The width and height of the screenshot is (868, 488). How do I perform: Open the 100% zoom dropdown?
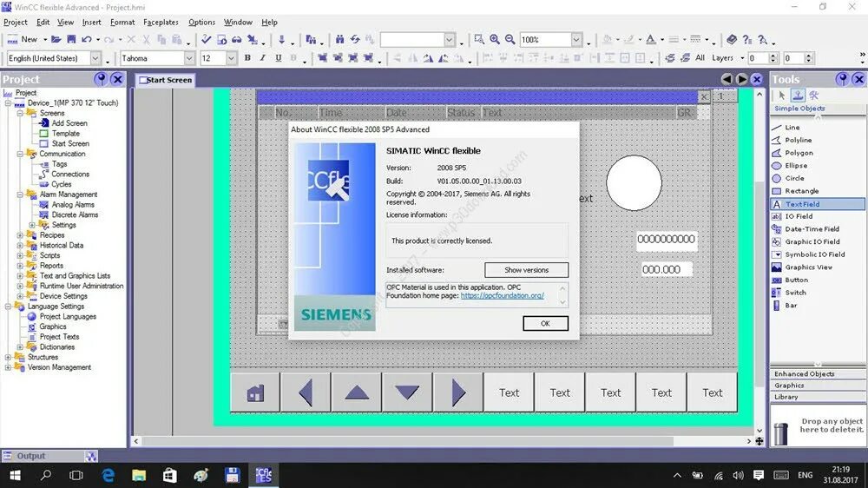click(576, 39)
